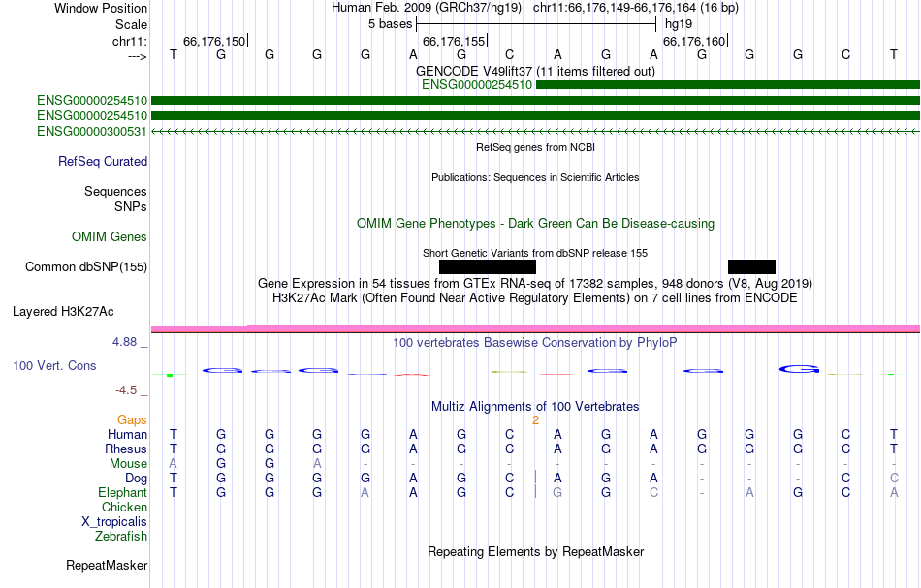The image size is (921, 588).
Task: Click coordinate label 66,176,160
Action: pos(694,41)
